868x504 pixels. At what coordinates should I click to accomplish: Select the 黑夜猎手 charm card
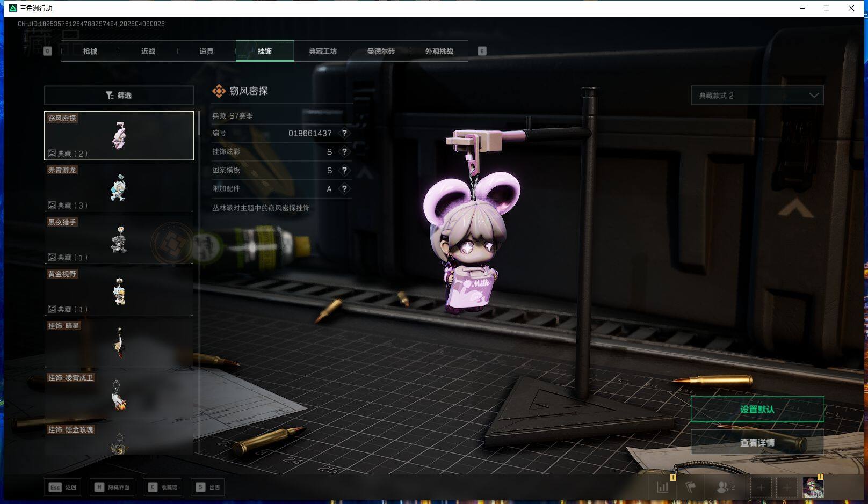(119, 239)
